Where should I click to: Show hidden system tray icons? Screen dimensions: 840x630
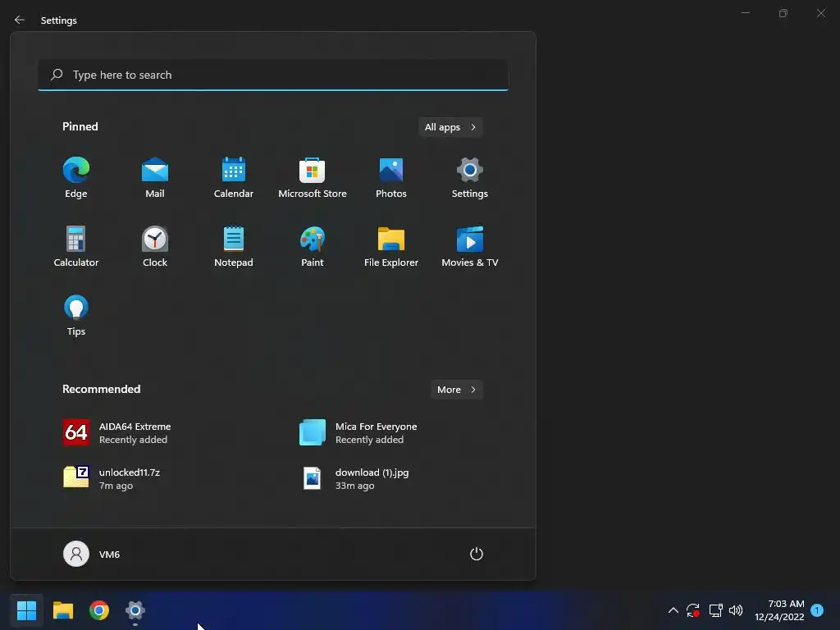[673, 610]
